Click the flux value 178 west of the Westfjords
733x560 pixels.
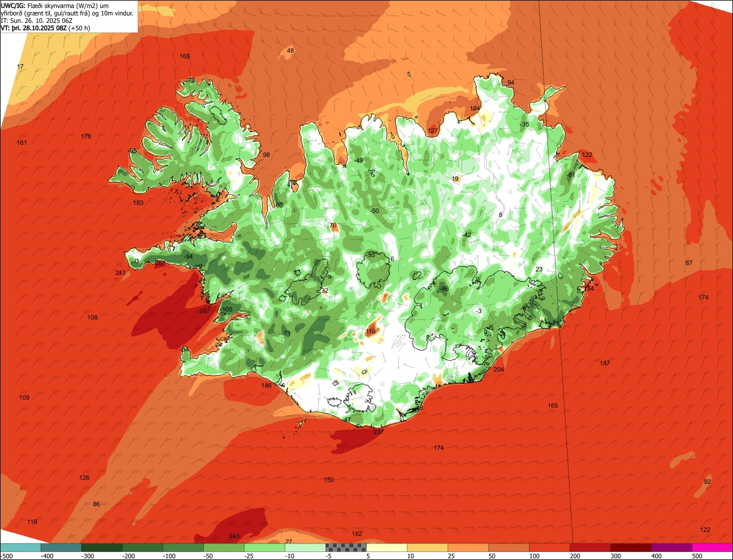[x=86, y=136]
